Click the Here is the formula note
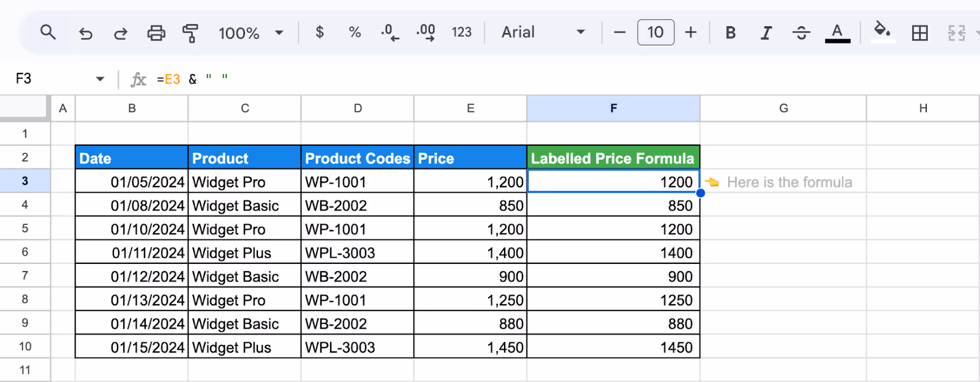 click(790, 182)
